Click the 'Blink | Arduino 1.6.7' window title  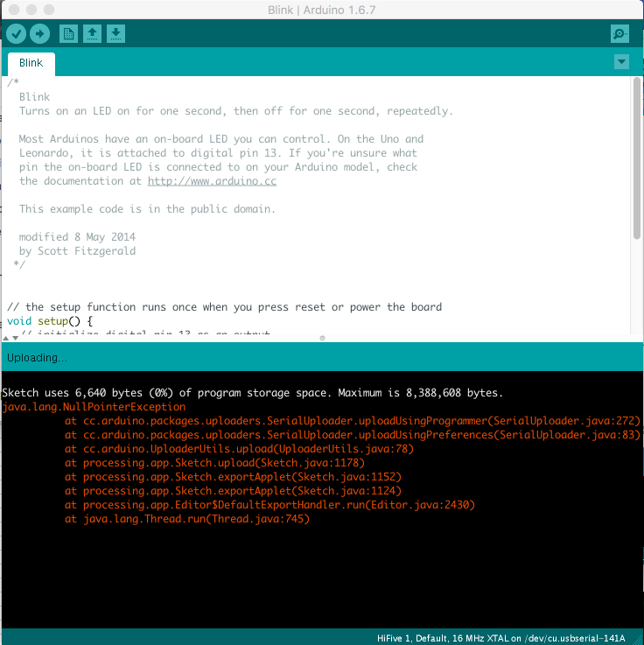[x=322, y=10]
